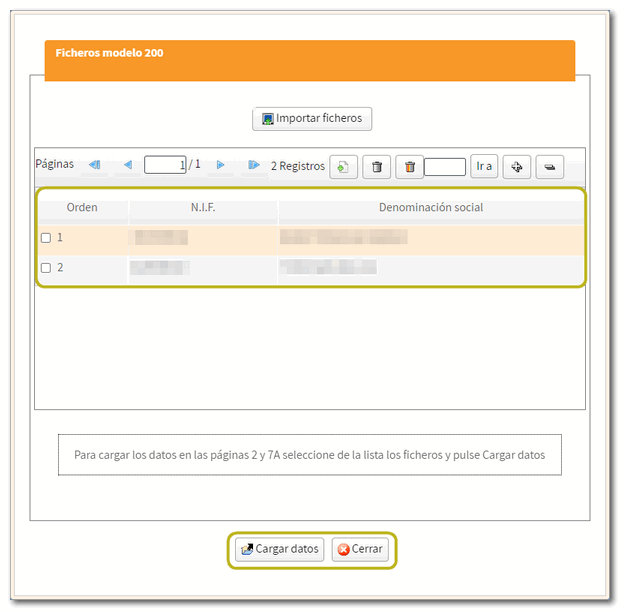The image size is (621, 611).
Task: Click the Denominación social column header
Action: point(431,208)
